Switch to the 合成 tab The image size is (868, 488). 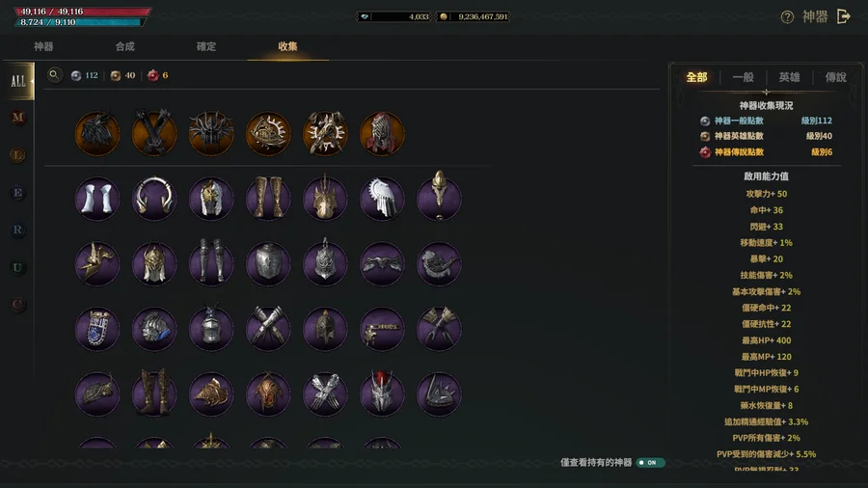(x=125, y=46)
